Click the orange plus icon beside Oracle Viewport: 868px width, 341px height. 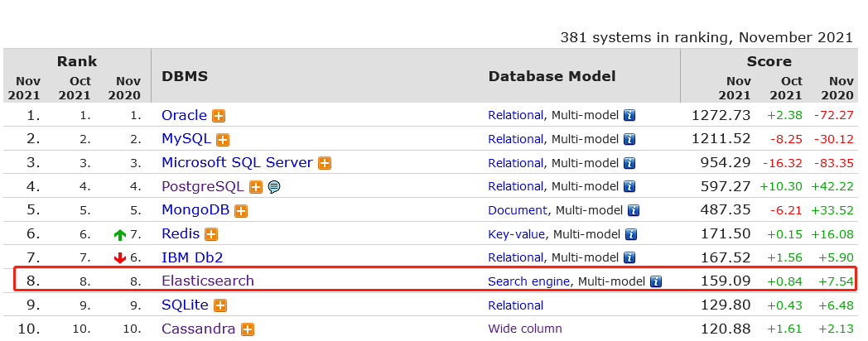click(219, 116)
